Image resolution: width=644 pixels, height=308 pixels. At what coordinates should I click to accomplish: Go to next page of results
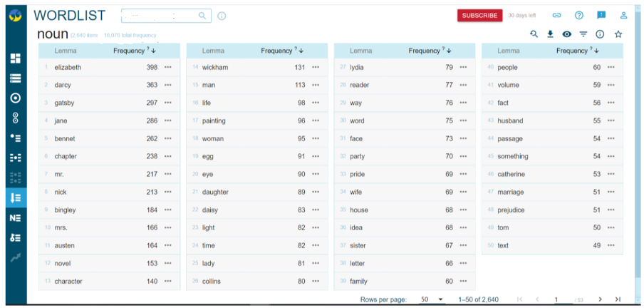[x=600, y=299]
